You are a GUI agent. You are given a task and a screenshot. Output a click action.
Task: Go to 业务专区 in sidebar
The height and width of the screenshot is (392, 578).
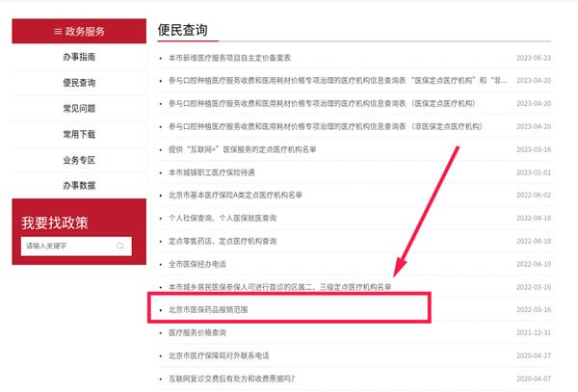point(79,160)
